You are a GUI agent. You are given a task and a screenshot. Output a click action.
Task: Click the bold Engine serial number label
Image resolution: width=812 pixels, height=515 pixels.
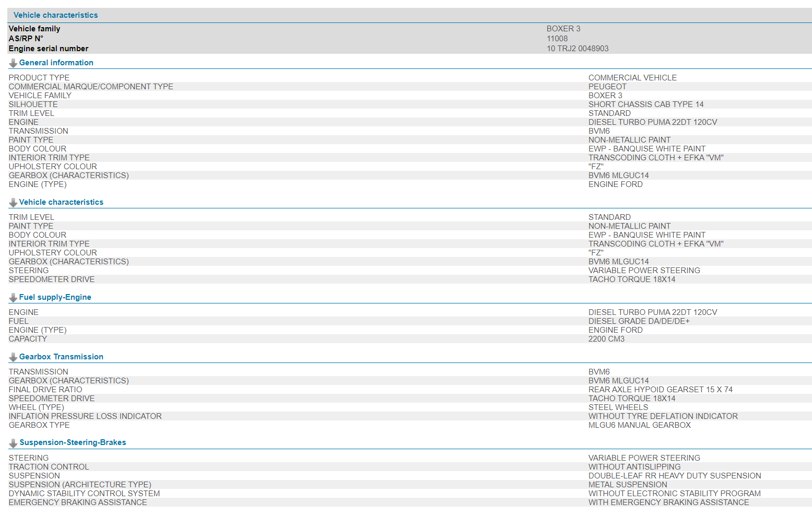point(49,49)
